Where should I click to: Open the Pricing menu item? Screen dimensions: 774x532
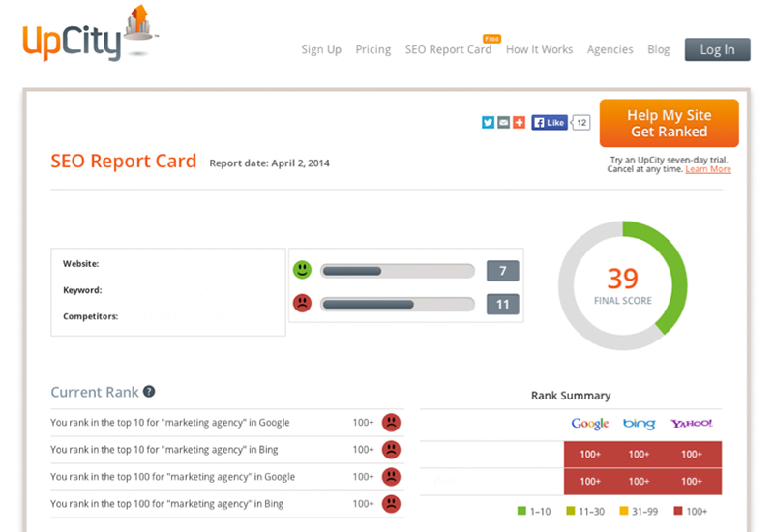pyautogui.click(x=373, y=50)
